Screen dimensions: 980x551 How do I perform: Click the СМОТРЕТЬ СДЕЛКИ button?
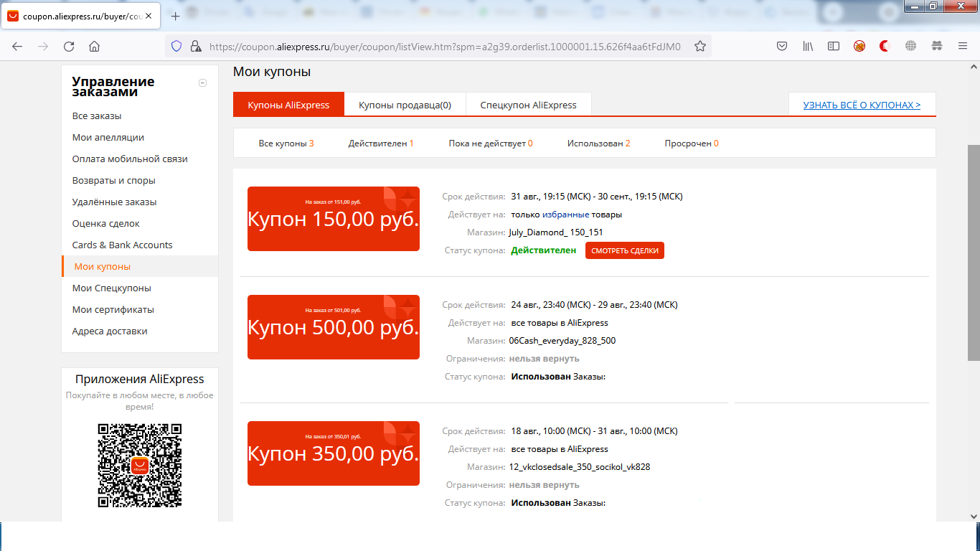click(625, 250)
